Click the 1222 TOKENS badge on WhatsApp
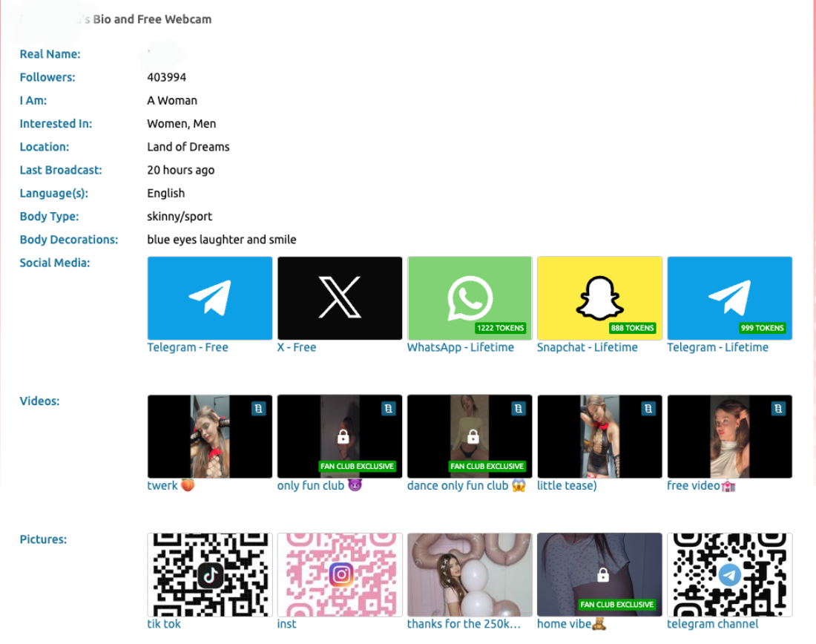Screen dimensions: 816x644 point(501,328)
